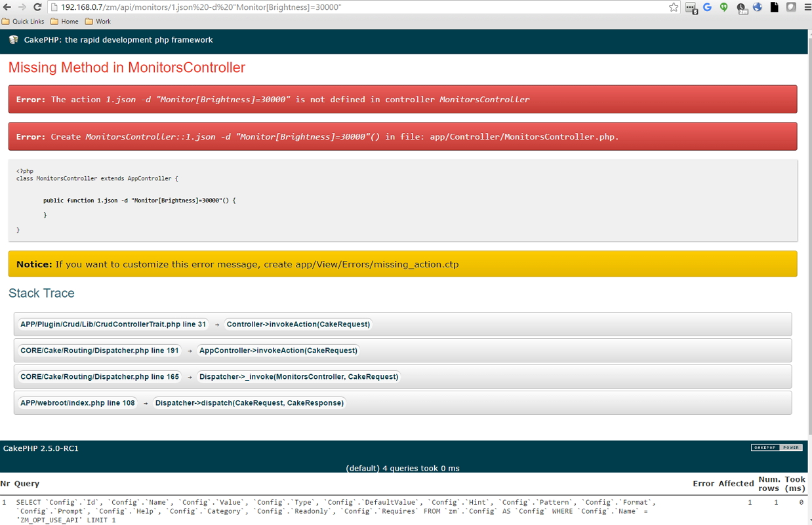812x525 pixels.
Task: Click the Query column header
Action: [x=27, y=484]
